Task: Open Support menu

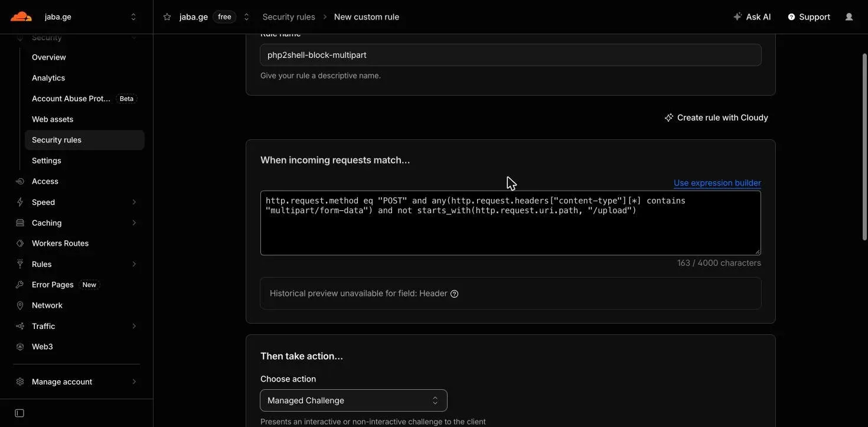Action: pyautogui.click(x=809, y=17)
